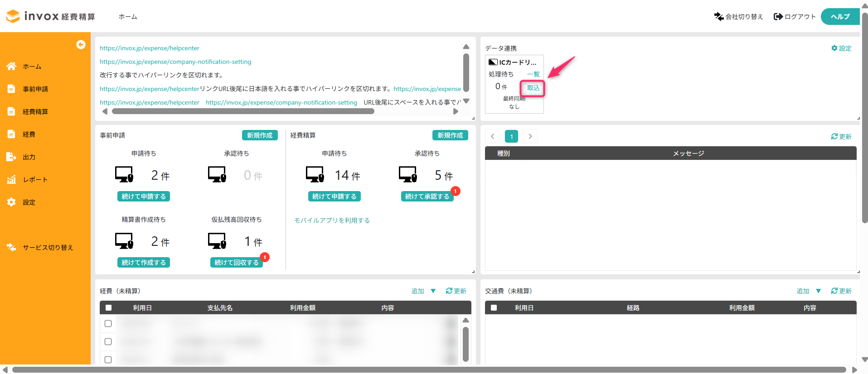Open the add dropdown arrow for expenses
Image resolution: width=868 pixels, height=374 pixels.
[433, 291]
